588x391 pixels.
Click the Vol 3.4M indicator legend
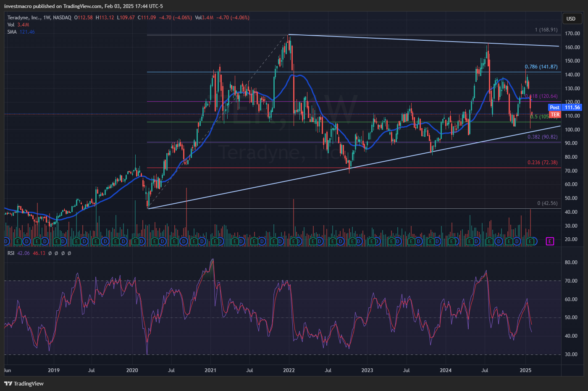click(18, 25)
